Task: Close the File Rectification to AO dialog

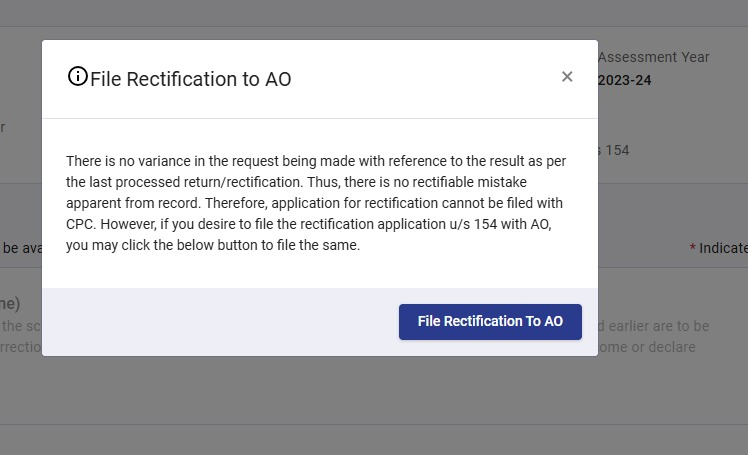Action: click(567, 77)
